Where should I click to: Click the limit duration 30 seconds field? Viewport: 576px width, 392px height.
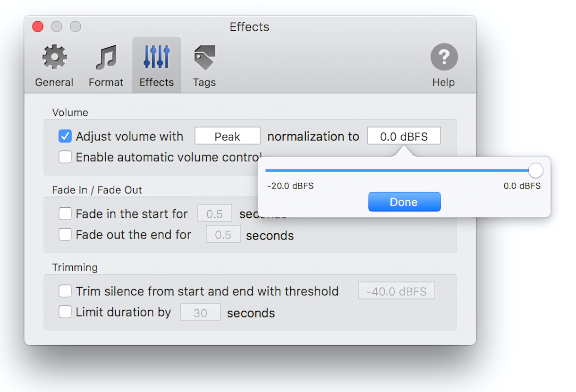tap(201, 313)
